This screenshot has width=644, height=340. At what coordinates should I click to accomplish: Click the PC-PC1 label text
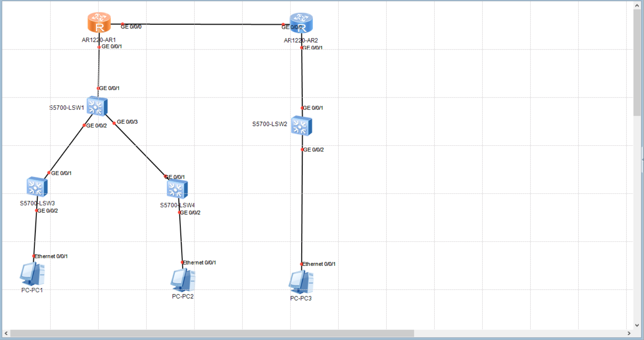point(32,290)
